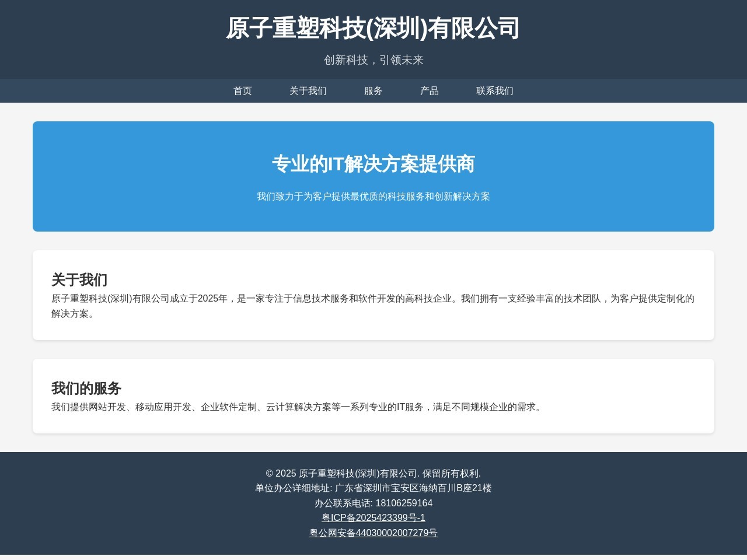The width and height of the screenshot is (747, 560).
Task: Click the paragraph mentioning 成立于2025年
Action: [x=373, y=306]
